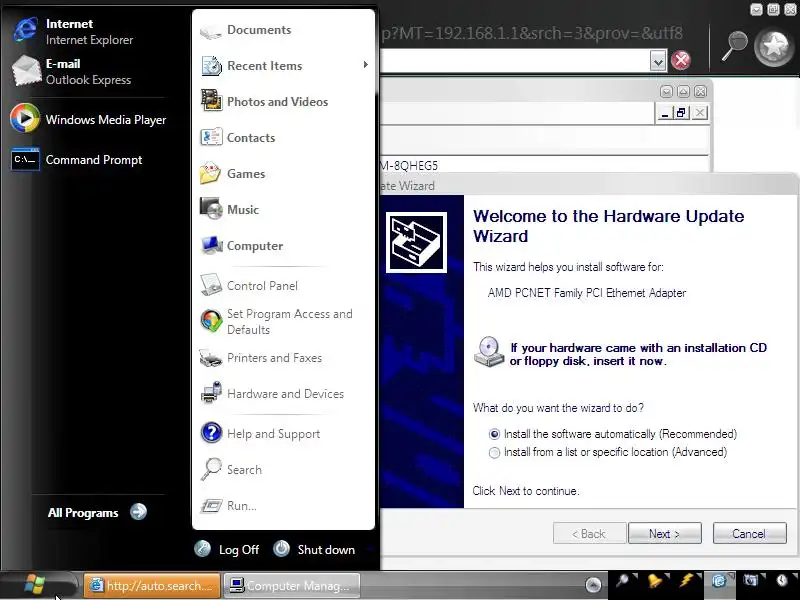Screen dimensions: 800x600
Task: Click Help and Support menu label
Action: pos(273,434)
